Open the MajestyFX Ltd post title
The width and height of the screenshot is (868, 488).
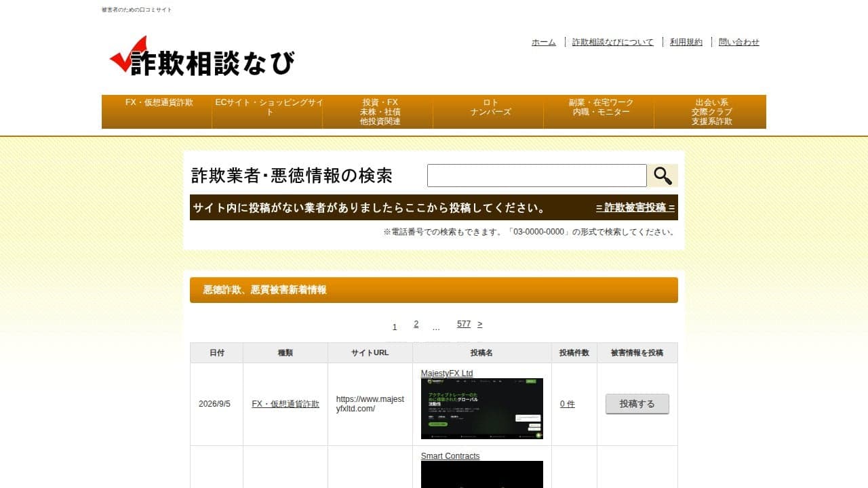447,373
